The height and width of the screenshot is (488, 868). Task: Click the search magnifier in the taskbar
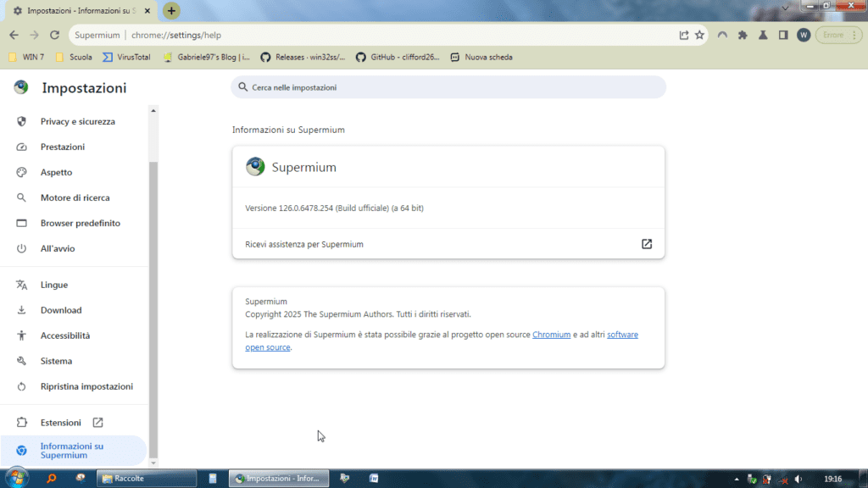[x=52, y=478]
